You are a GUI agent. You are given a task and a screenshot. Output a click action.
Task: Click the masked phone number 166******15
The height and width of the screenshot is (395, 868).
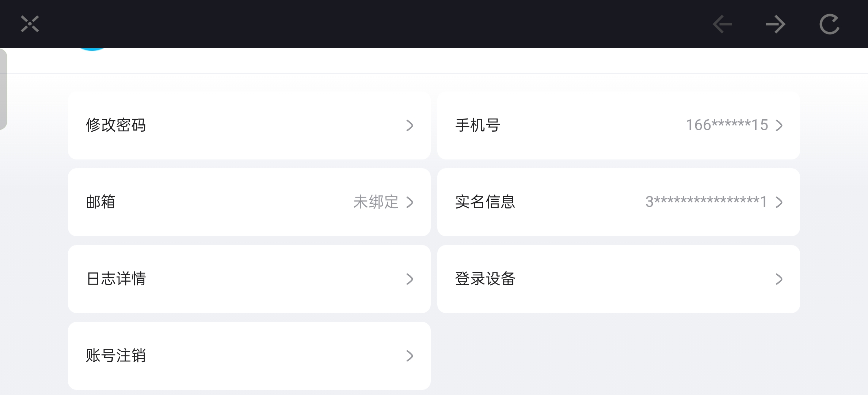(727, 125)
